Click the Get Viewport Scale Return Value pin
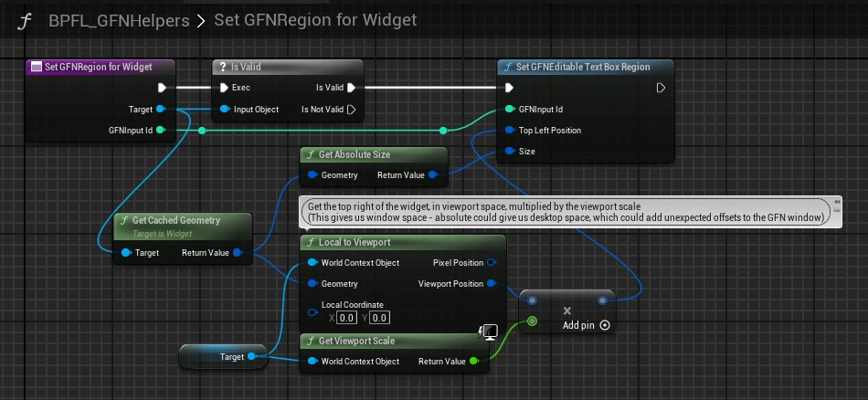 point(475,362)
